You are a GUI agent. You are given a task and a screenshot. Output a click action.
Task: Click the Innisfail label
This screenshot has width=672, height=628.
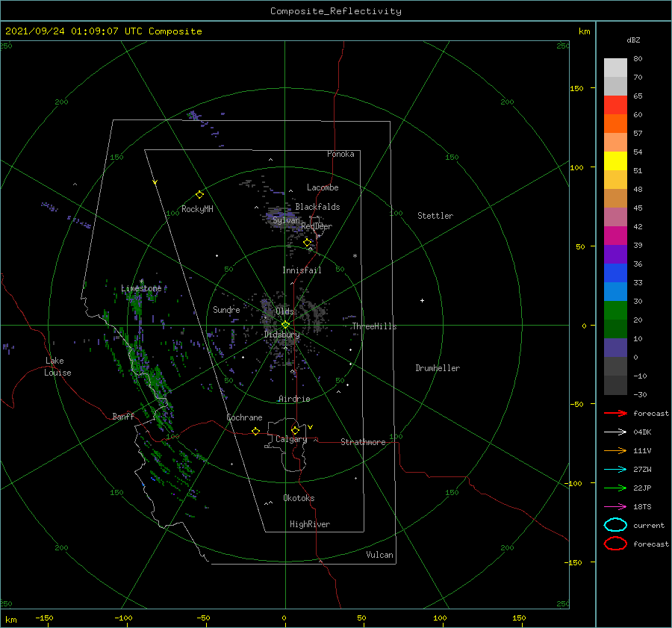click(302, 270)
